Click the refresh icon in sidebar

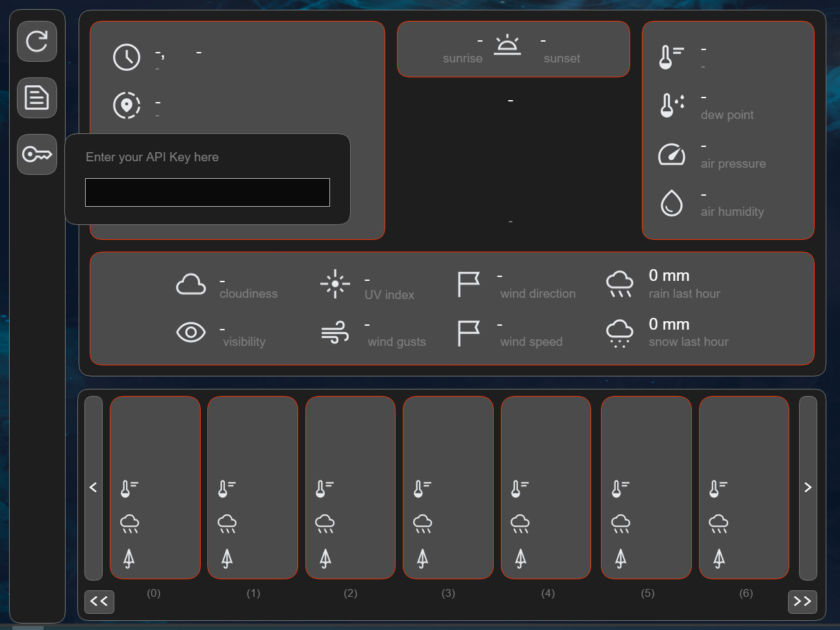37,42
